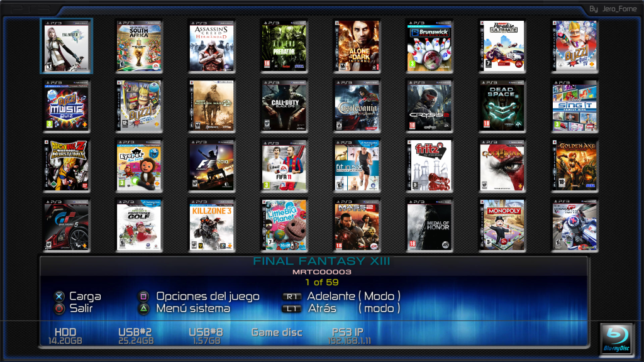The height and width of the screenshot is (362, 644).
Task: Click the Square icon for Opciones del juego
Action: (x=143, y=297)
